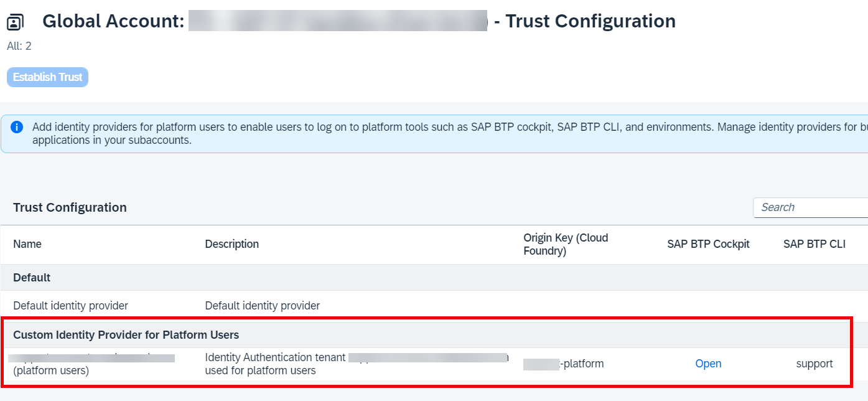Click the Establish Trust button
The width and height of the screenshot is (868, 401).
(x=47, y=77)
